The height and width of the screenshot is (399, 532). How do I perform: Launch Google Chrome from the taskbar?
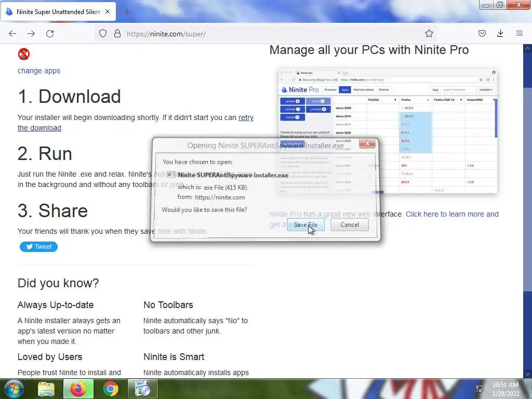111,389
